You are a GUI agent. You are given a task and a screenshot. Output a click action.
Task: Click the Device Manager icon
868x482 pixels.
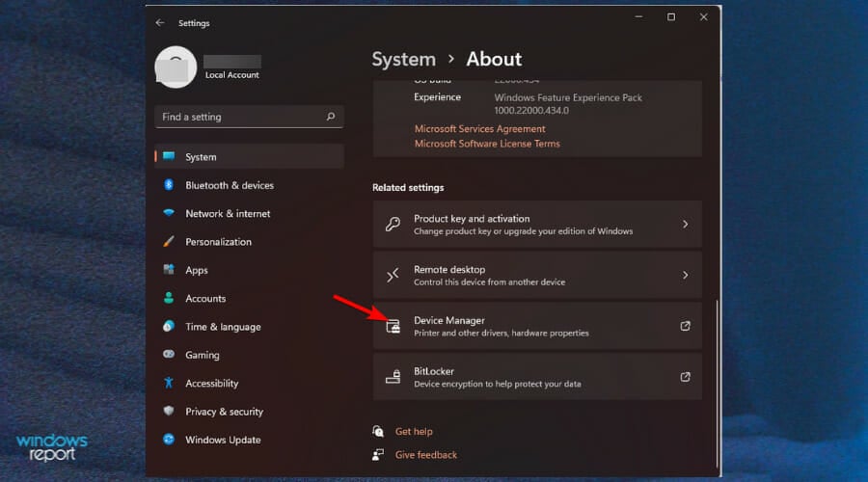pyautogui.click(x=393, y=326)
